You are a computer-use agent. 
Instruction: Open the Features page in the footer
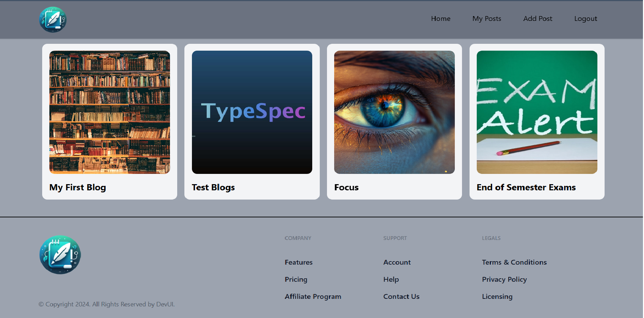[298, 262]
